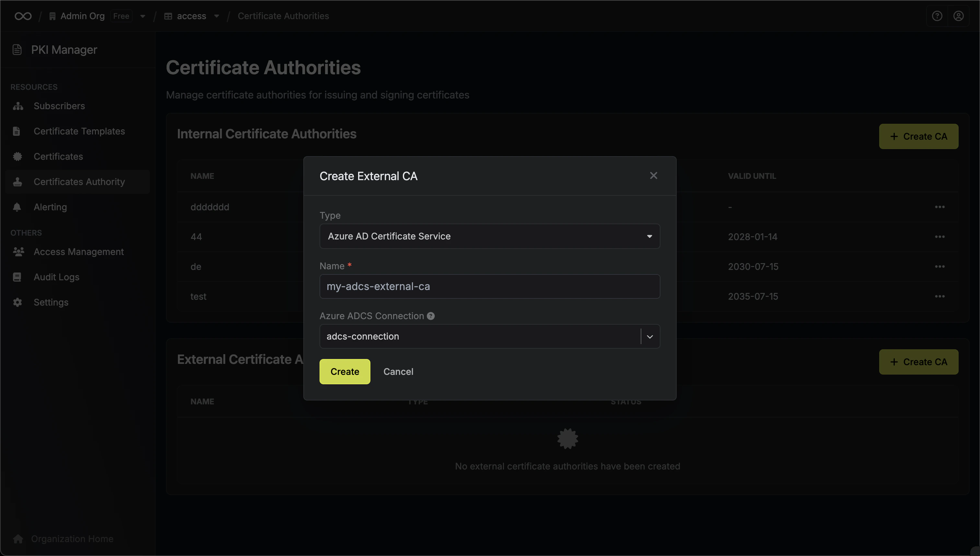980x556 pixels.
Task: Click the access project grid icon
Action: 168,16
